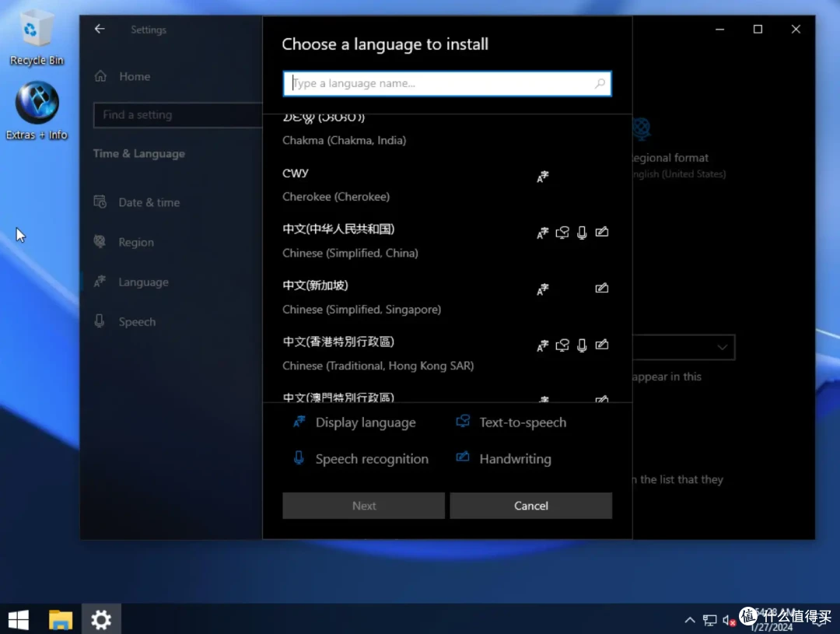Screen dimensions: 840x634
Task: Click the Home house icon
Action: 100,76
